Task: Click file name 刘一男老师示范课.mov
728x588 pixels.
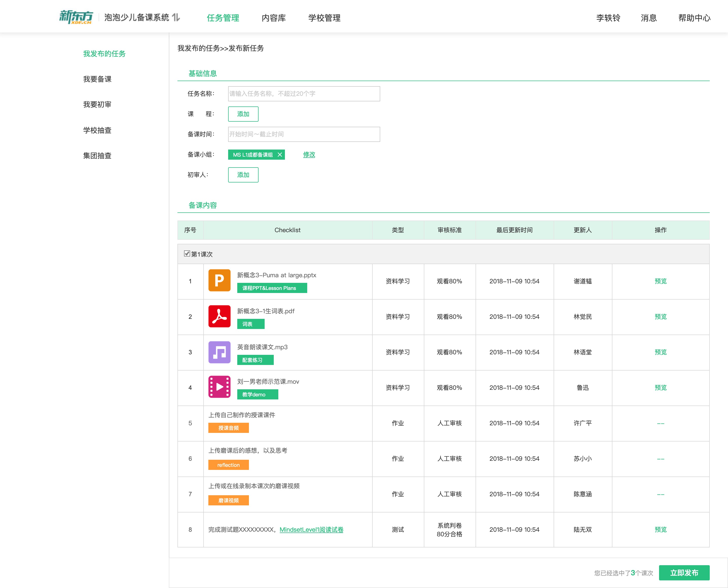Action: pos(268,381)
